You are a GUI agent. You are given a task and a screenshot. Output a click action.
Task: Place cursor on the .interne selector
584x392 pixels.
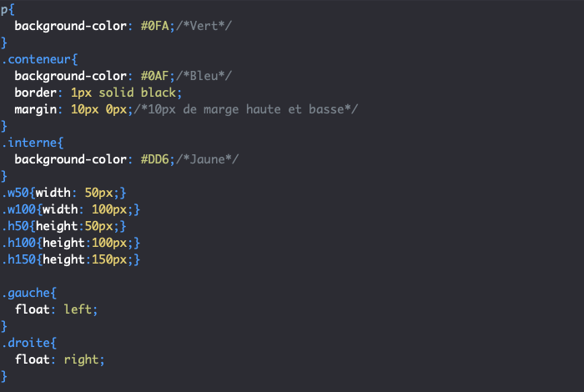pos(33,143)
